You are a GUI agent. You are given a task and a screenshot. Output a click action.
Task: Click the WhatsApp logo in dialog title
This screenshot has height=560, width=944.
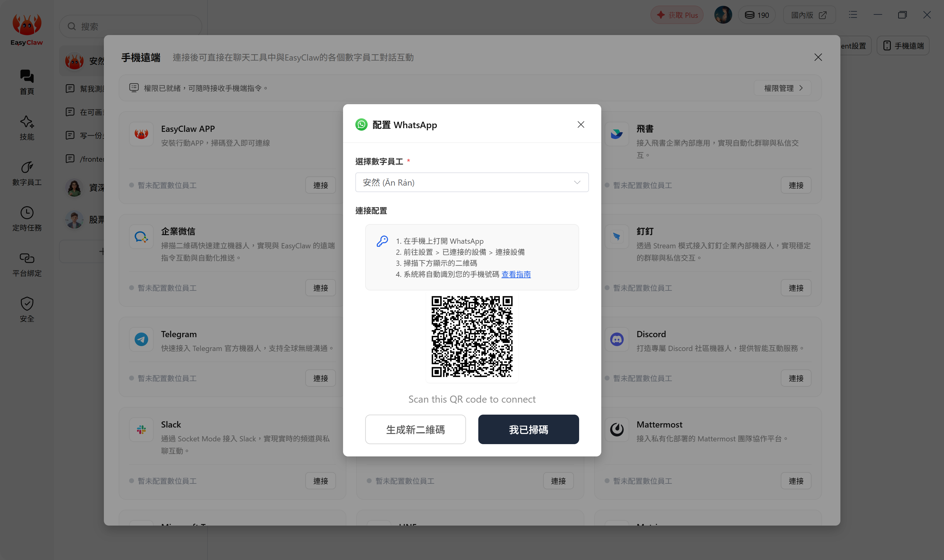coord(361,124)
